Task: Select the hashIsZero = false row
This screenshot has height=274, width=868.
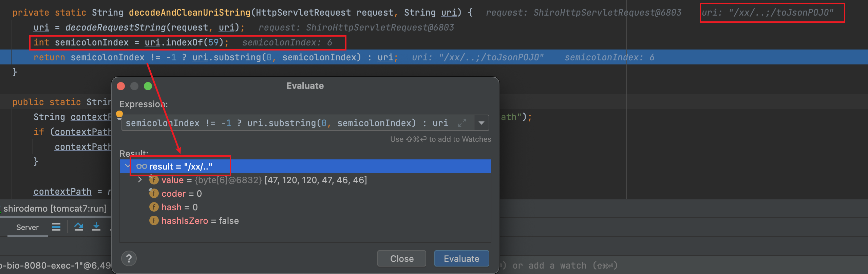Action: pyautogui.click(x=305, y=220)
